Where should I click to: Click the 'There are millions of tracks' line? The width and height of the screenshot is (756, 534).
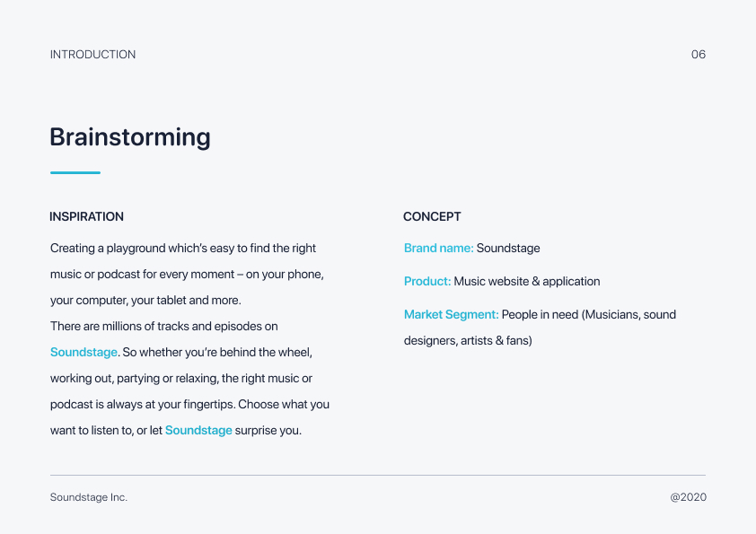coord(164,327)
